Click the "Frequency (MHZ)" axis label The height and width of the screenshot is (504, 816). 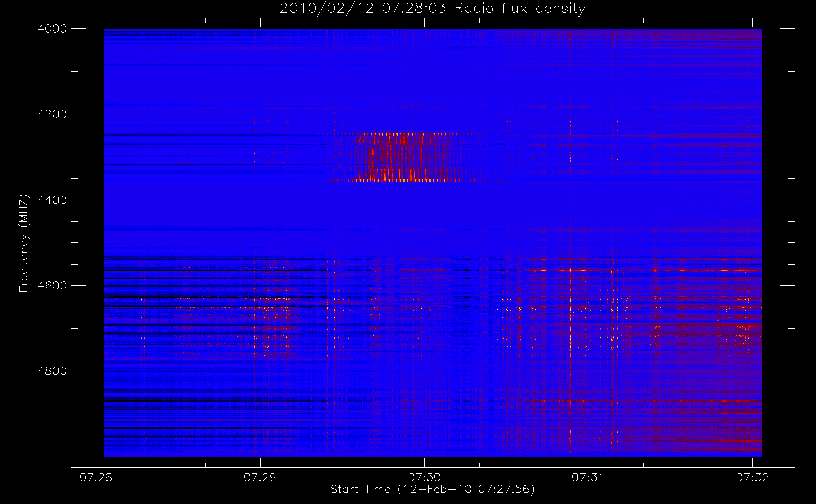pos(23,243)
